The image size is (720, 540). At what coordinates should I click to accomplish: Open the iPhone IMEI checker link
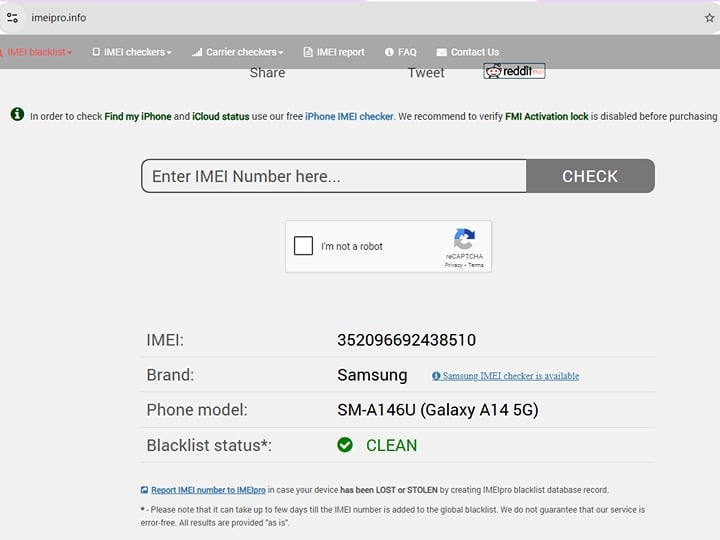pyautogui.click(x=349, y=116)
